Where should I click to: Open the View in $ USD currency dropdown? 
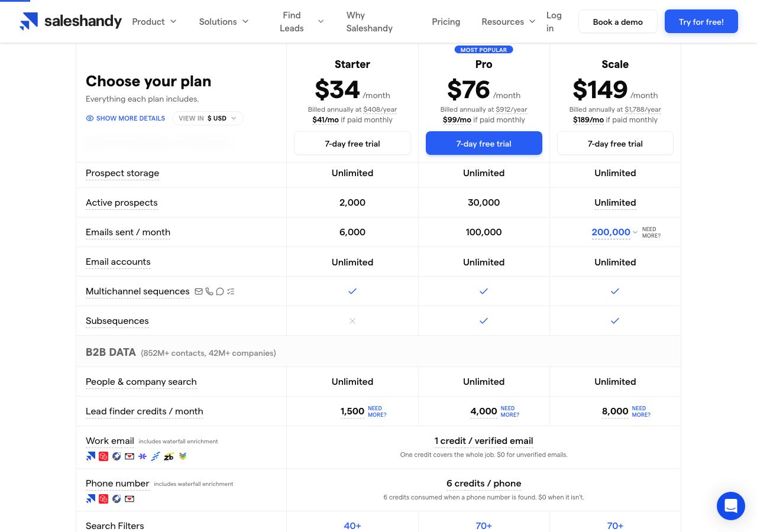click(x=208, y=118)
